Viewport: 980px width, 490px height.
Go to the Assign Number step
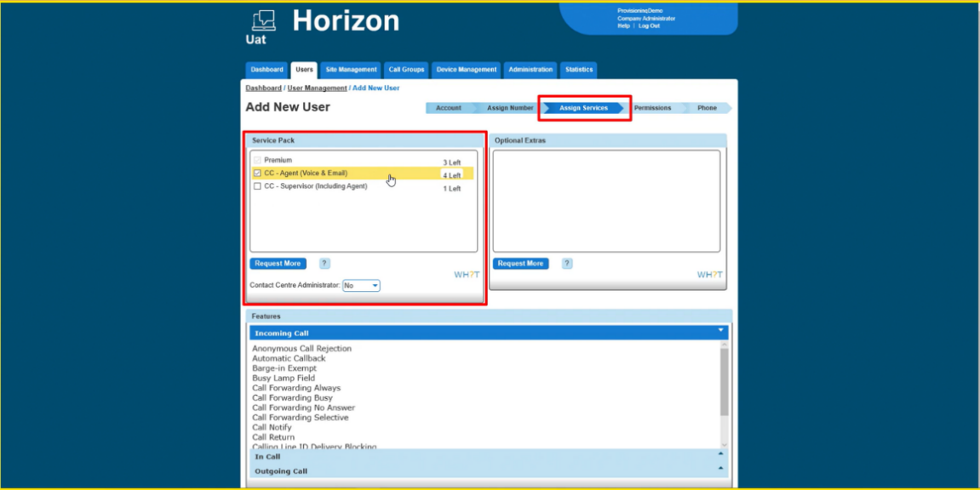[x=510, y=108]
